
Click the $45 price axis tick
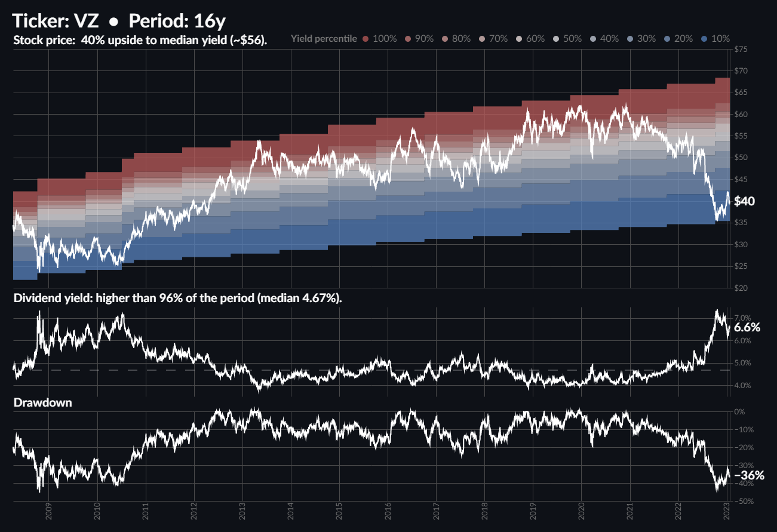741,179
